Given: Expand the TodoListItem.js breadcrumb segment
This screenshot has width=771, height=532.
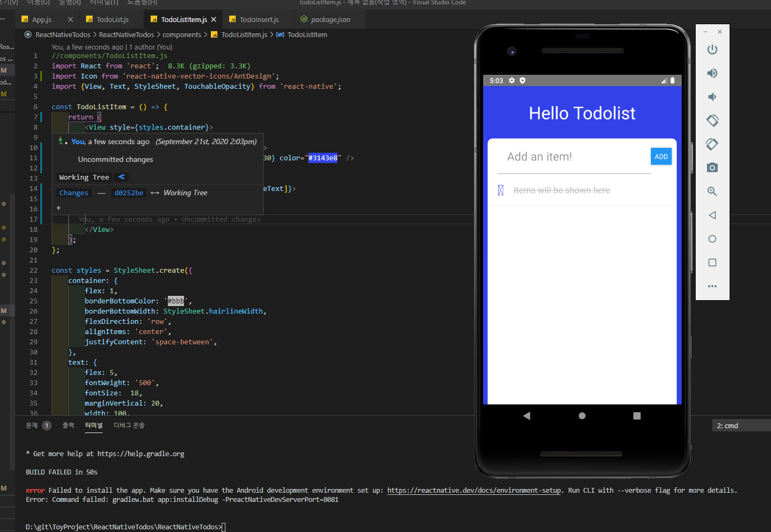Looking at the screenshot, I should tap(244, 35).
